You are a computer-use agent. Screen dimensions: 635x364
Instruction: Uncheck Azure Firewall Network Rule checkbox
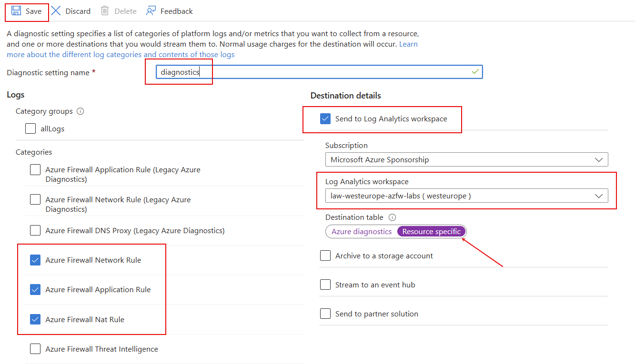point(35,260)
